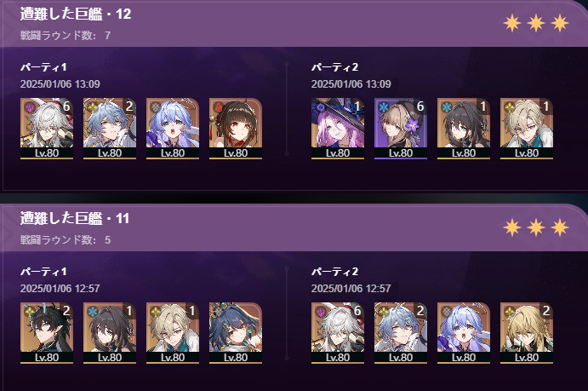The image size is (588, 391).
Task: Open dark blue-haired character in stage 11 Party 1
Action: click(x=236, y=333)
